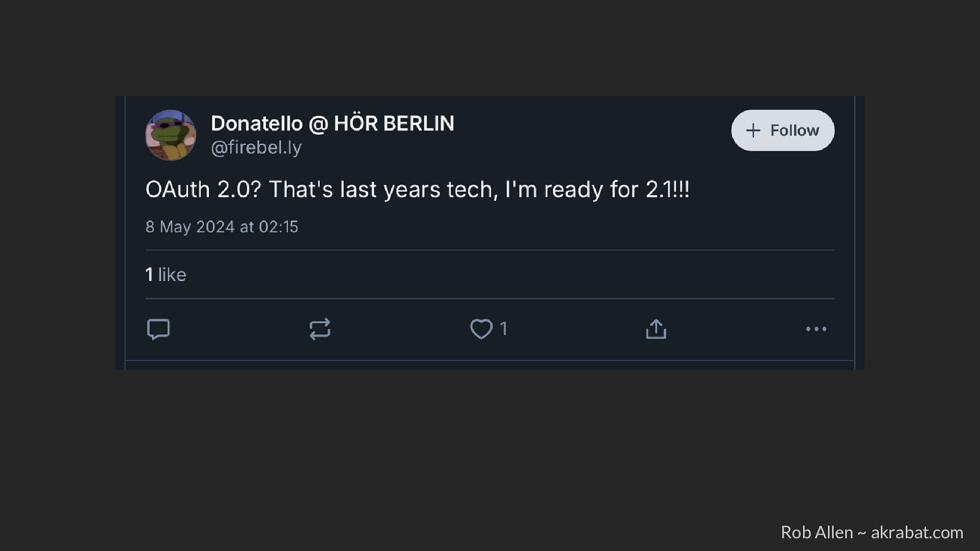Click the 8 May 2024 timestamp
This screenshot has width=980, height=551.
click(x=190, y=227)
